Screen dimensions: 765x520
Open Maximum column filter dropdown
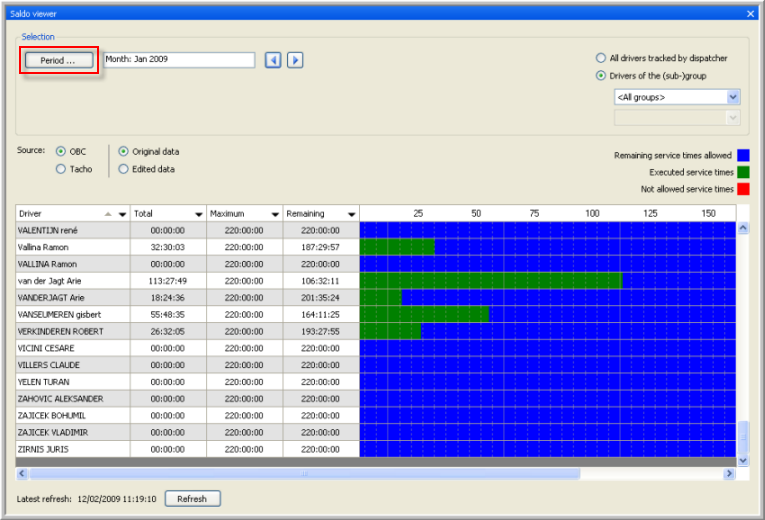pyautogui.click(x=274, y=214)
